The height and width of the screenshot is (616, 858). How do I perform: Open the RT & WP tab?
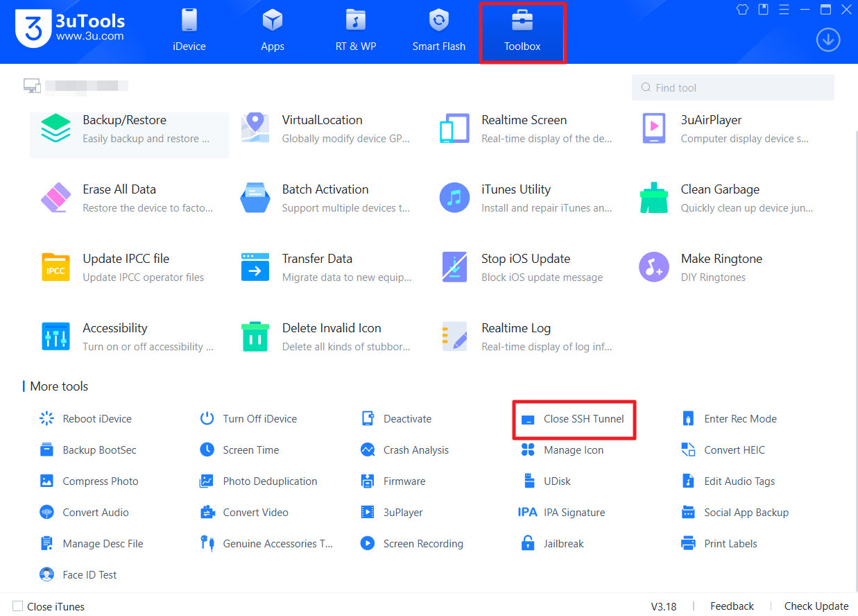[x=356, y=31]
